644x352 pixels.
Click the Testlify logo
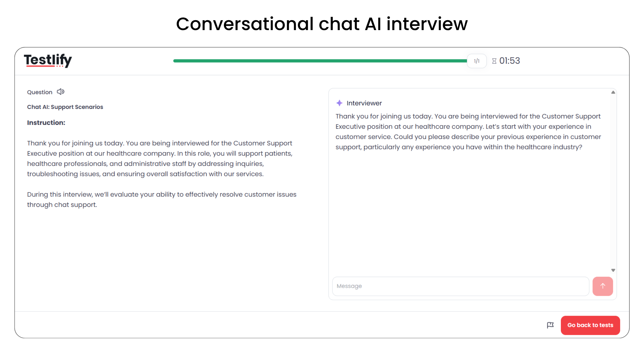pos(48,60)
